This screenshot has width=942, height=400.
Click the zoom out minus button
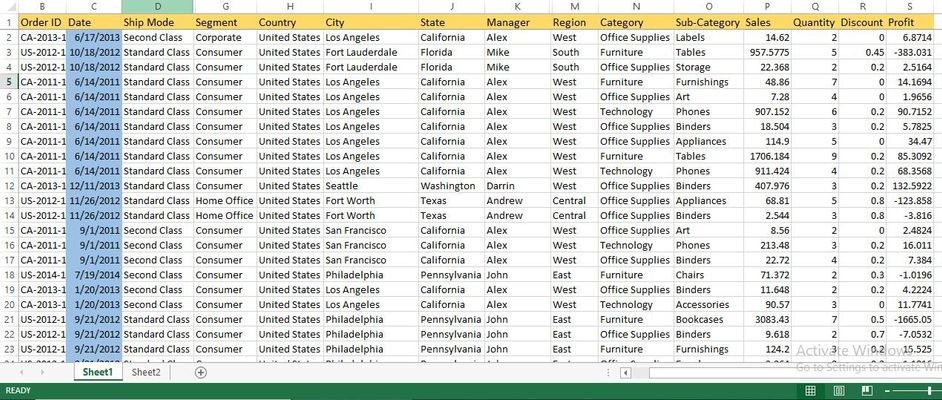(889, 391)
